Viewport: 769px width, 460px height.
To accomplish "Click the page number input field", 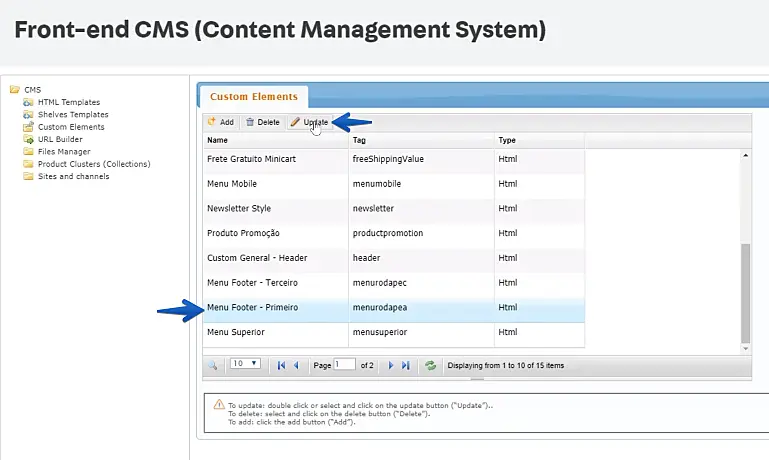I will 345,365.
